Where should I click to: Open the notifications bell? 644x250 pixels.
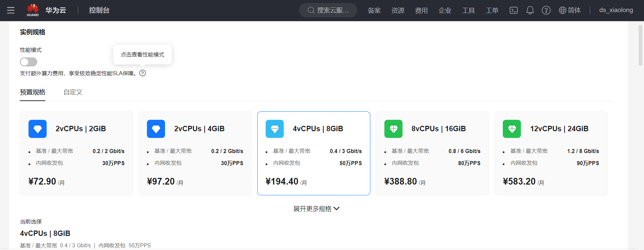click(530, 10)
